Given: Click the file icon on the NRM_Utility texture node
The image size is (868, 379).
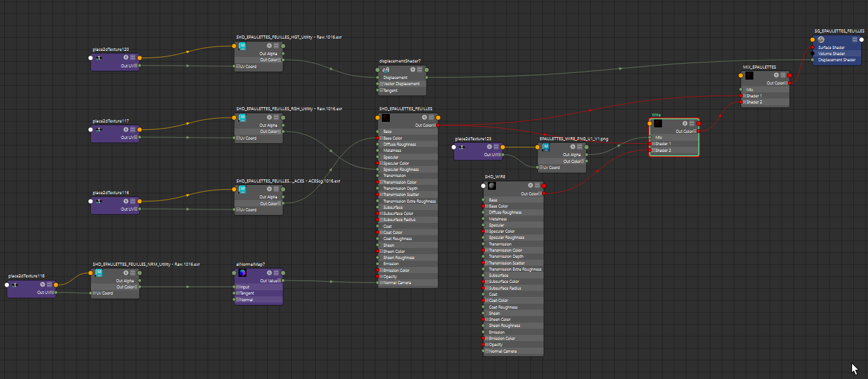Looking at the screenshot, I should pyautogui.click(x=99, y=273).
